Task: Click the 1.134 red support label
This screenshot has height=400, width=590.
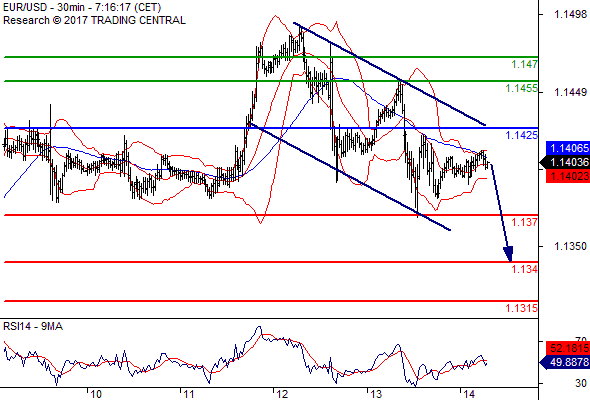Action: click(524, 269)
